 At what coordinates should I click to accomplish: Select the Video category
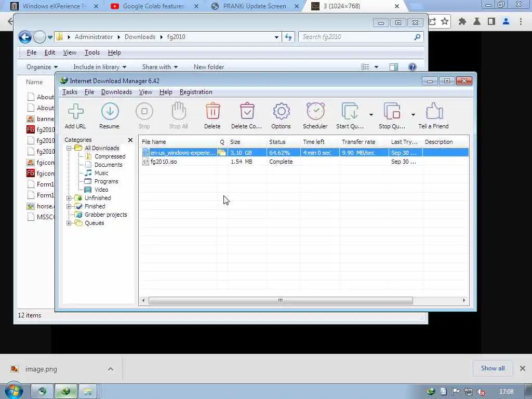tap(101, 190)
